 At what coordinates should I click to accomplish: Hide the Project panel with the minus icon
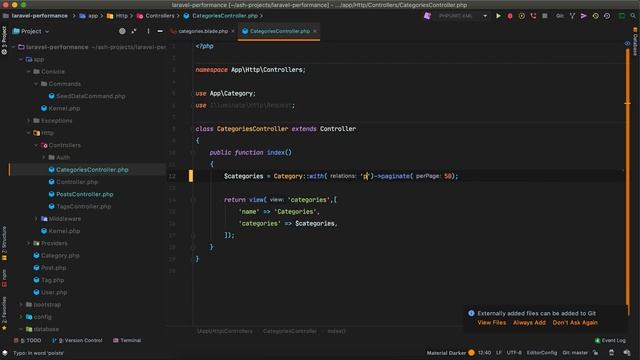(x=160, y=31)
